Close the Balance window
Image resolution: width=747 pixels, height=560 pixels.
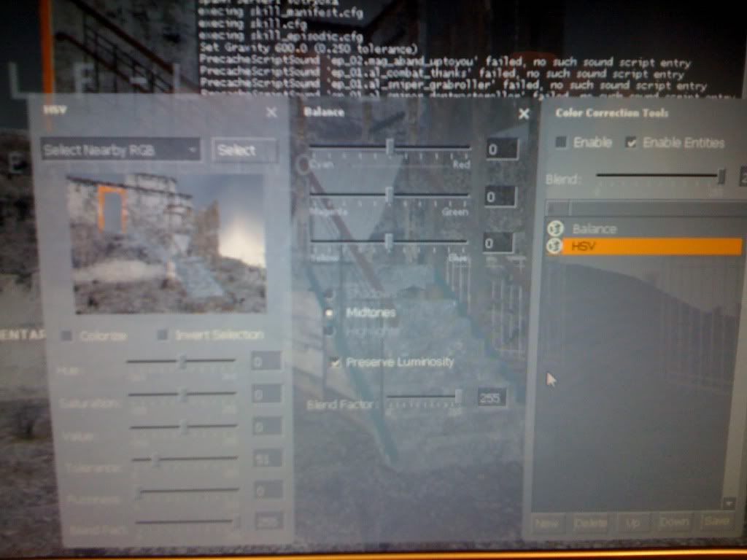[523, 114]
